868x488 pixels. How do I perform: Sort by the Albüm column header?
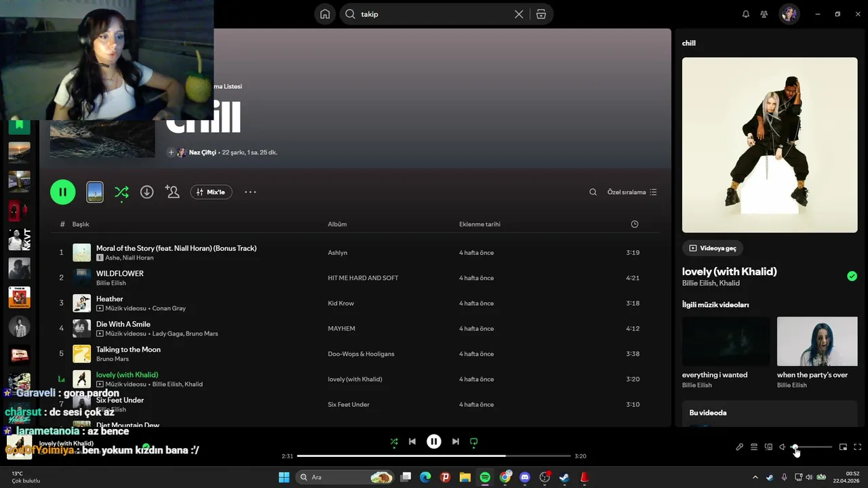337,224
